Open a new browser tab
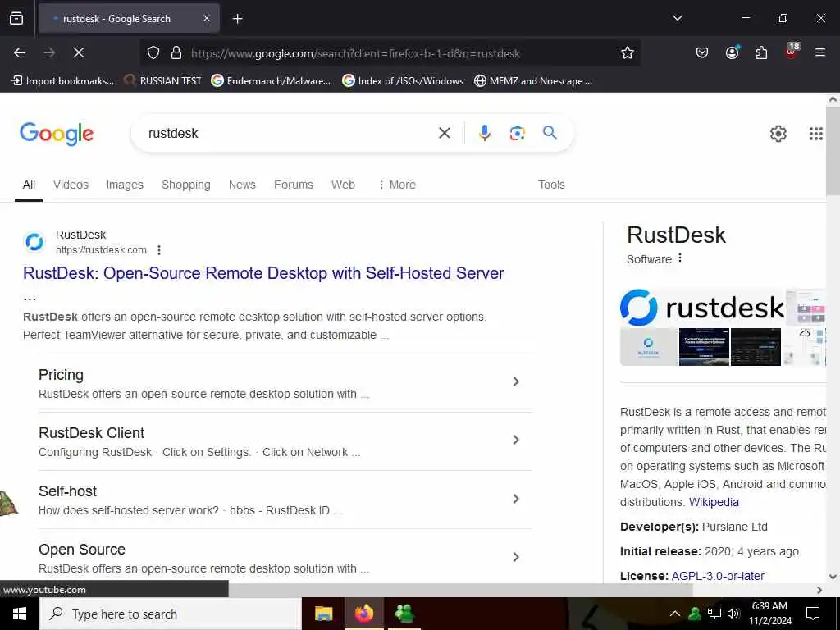This screenshot has height=630, width=840. pyautogui.click(x=237, y=19)
